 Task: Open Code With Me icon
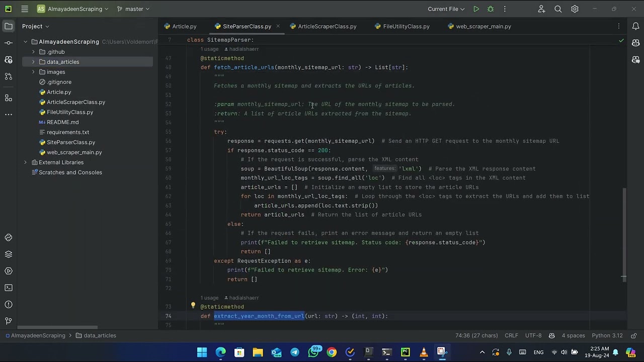coord(541,9)
